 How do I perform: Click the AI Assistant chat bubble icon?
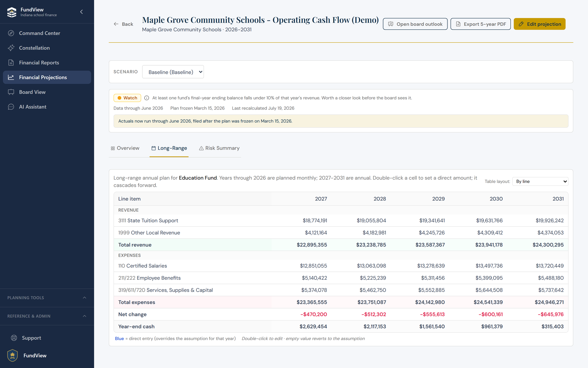11,107
